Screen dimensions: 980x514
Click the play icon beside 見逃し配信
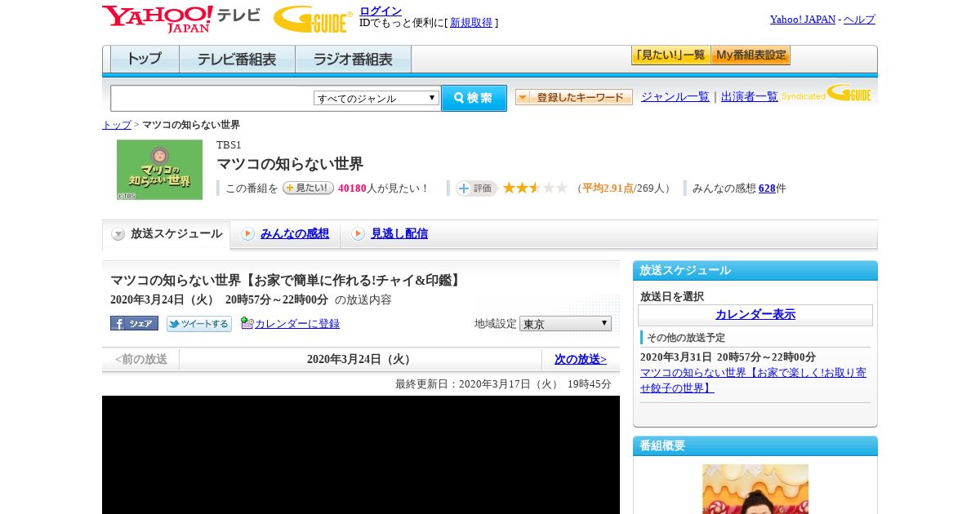358,234
